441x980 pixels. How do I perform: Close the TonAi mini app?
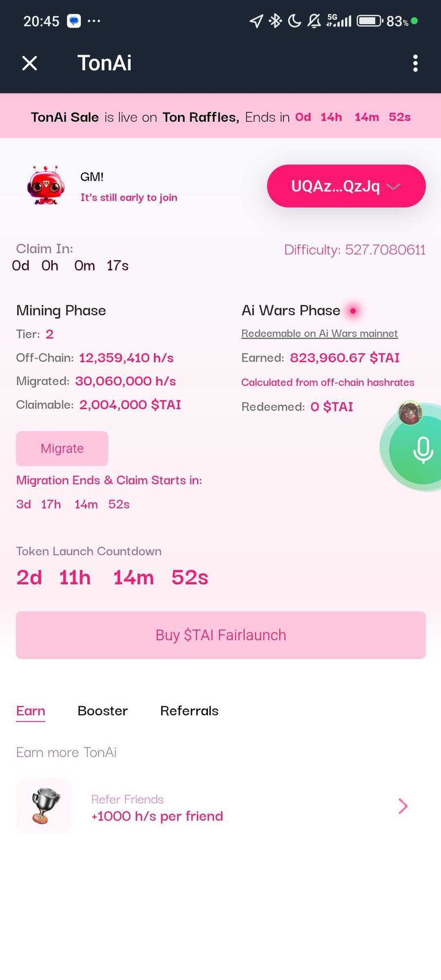pos(30,63)
